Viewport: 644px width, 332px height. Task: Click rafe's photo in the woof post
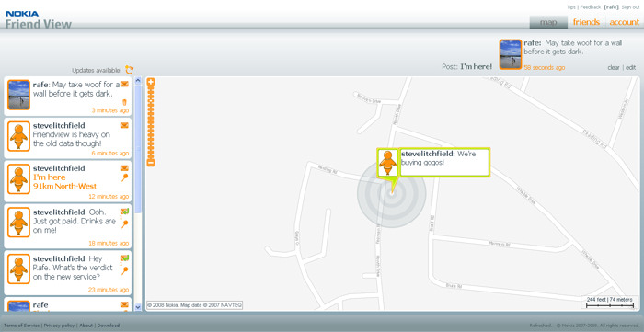pos(19,95)
